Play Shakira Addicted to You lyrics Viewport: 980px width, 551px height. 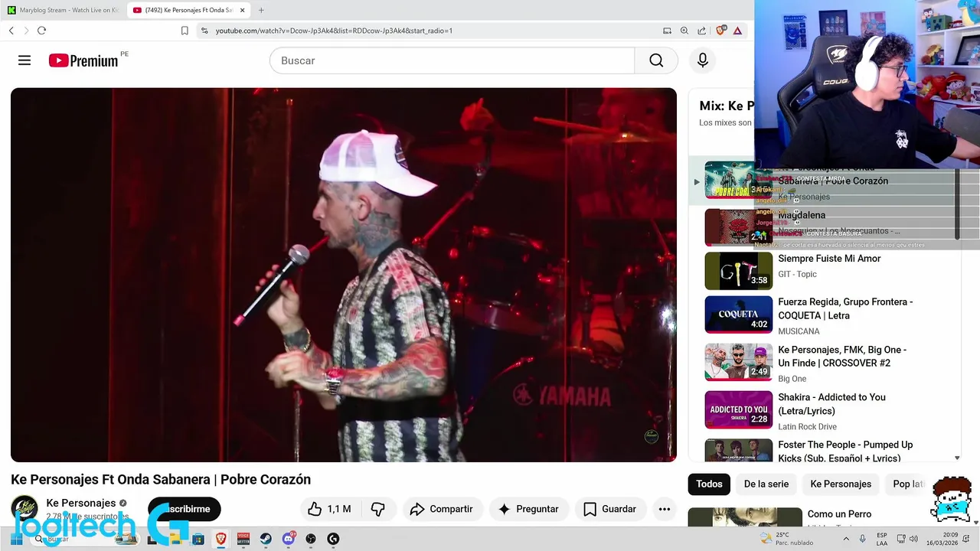coord(831,404)
